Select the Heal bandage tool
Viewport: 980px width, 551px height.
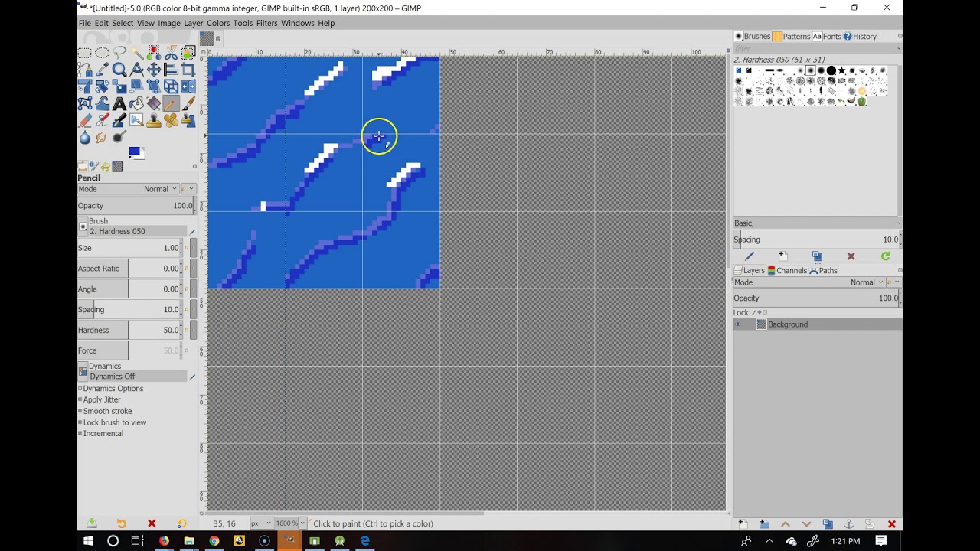coord(171,120)
